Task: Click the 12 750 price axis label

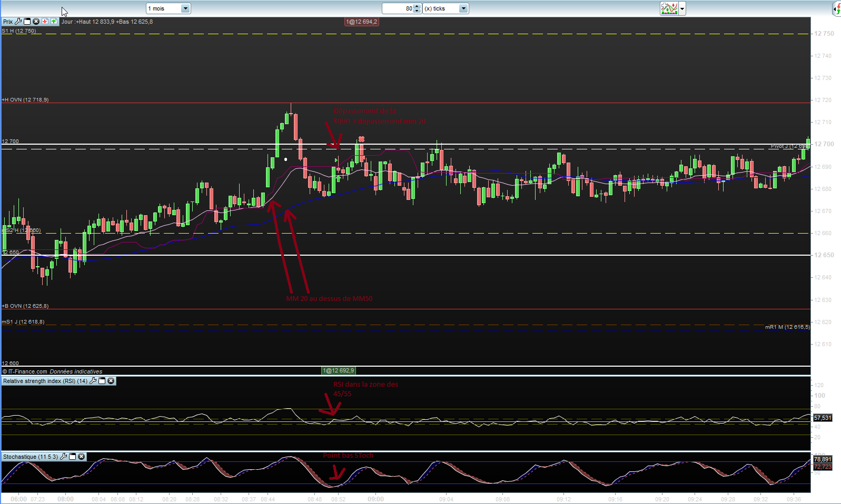Action: tap(824, 34)
